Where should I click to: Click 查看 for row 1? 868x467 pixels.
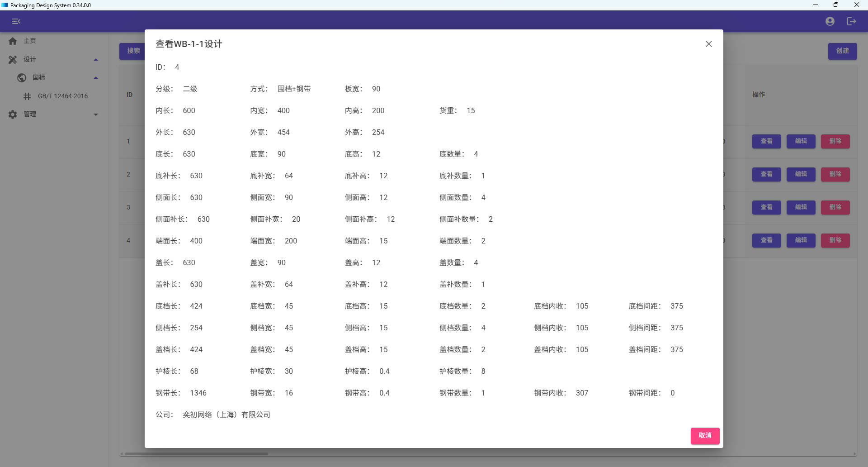767,141
